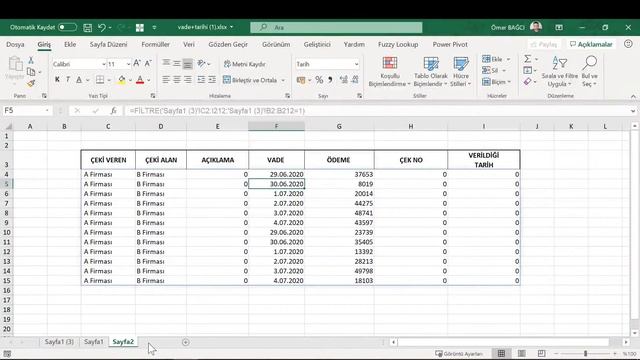Switch to Page Break Preview icon
This screenshot has height=360, width=640.
[541, 353]
